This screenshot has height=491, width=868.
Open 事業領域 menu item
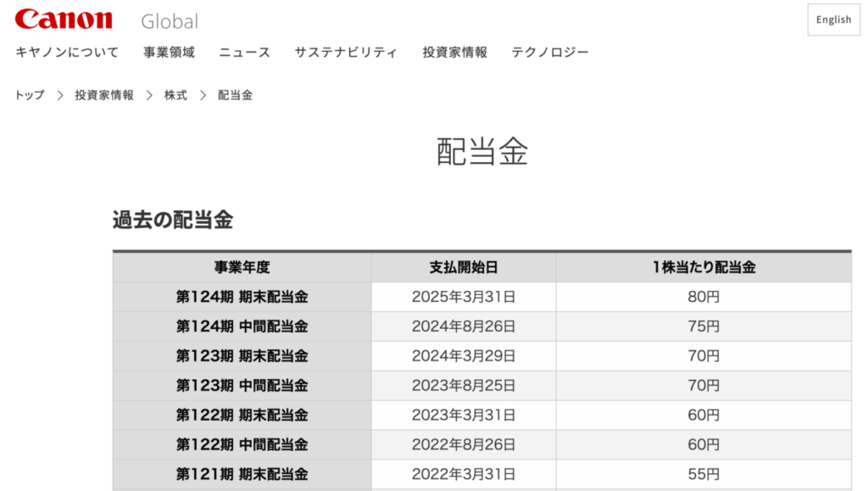pyautogui.click(x=169, y=53)
